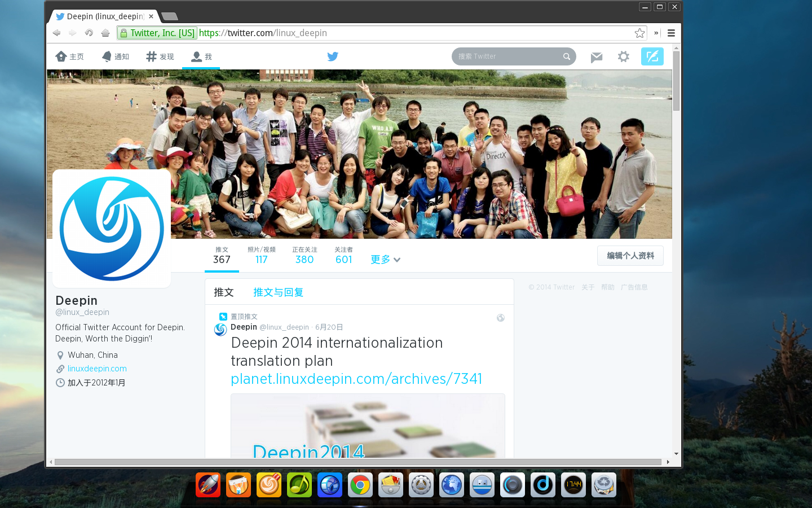Screen dimensions: 812x508
Task: Open the blue film-reel media player in the dock
Action: point(330,485)
